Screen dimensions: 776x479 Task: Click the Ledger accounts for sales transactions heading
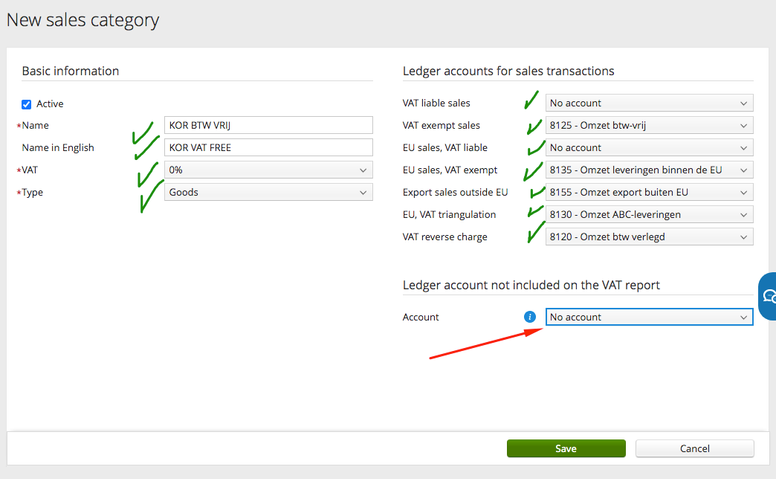tap(508, 71)
